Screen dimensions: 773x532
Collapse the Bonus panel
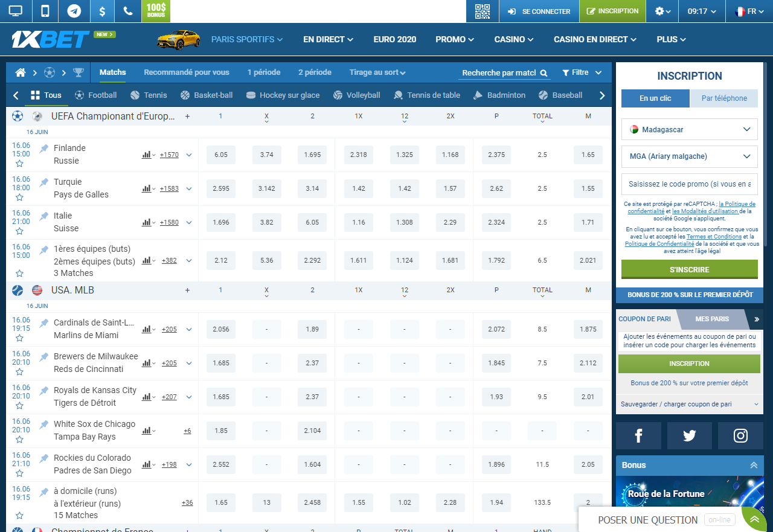point(753,465)
